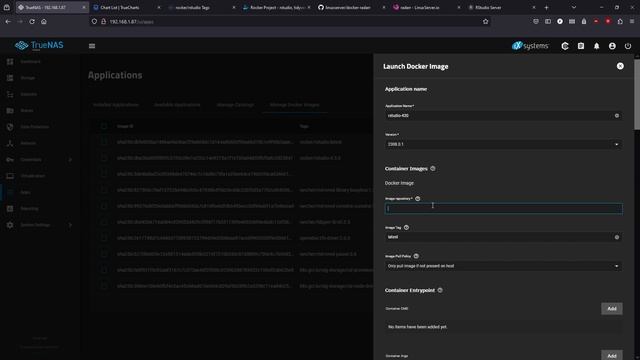List all tabs with chevron button

pos(573,7)
